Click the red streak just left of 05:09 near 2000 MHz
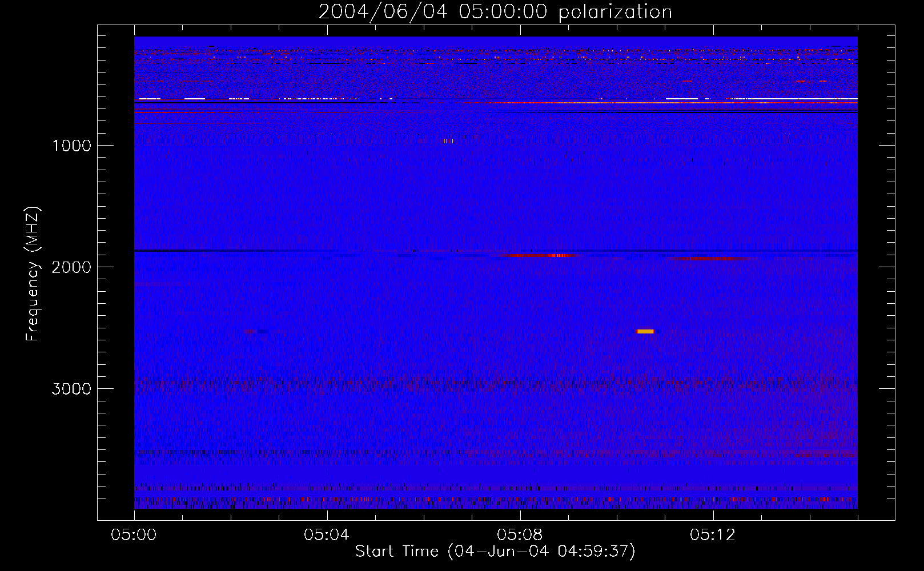Screen dimensions: 924x571 click(x=540, y=255)
